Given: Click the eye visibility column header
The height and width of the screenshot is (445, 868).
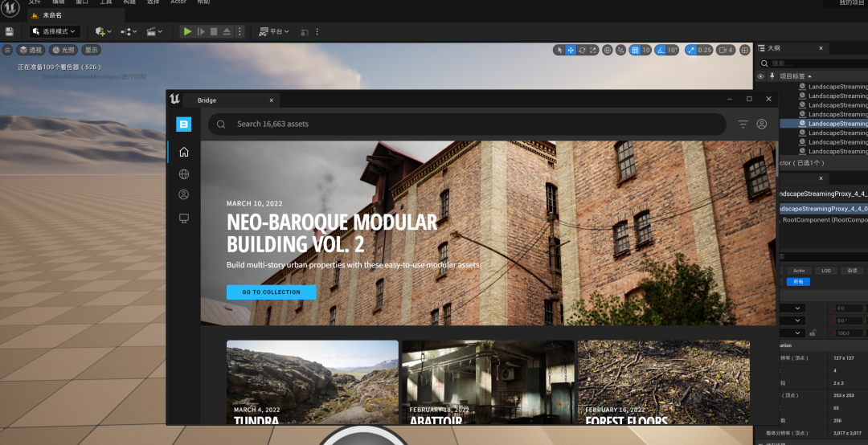Looking at the screenshot, I should pos(760,76).
